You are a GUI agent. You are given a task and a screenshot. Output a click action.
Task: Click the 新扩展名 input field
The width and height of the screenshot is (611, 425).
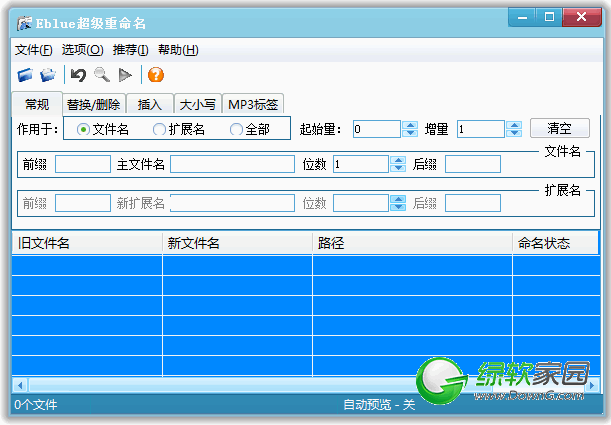pyautogui.click(x=232, y=203)
